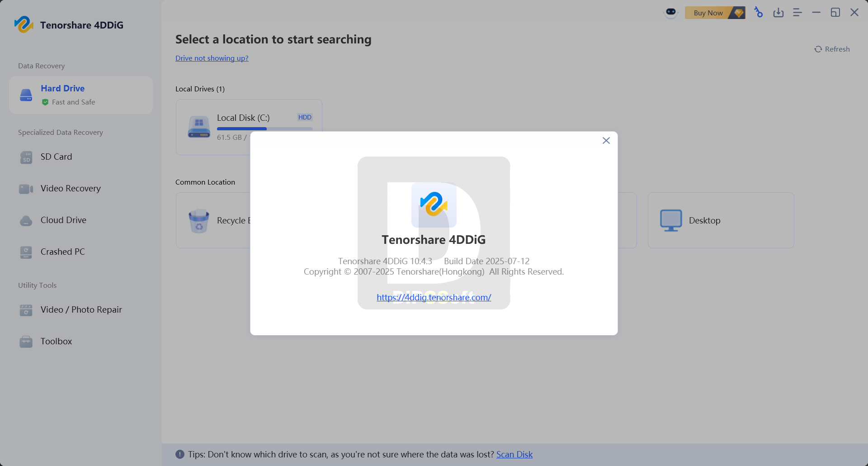868x466 pixels.
Task: Open the robot assistant icon in title bar
Action: tap(671, 12)
